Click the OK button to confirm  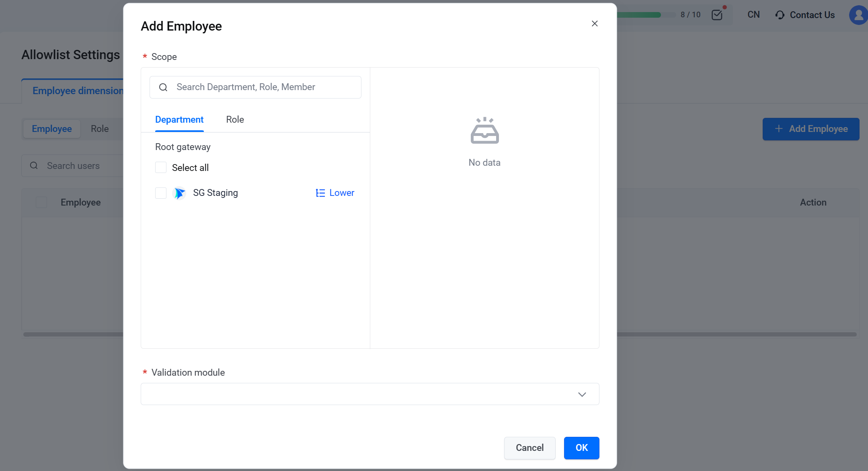click(x=582, y=447)
